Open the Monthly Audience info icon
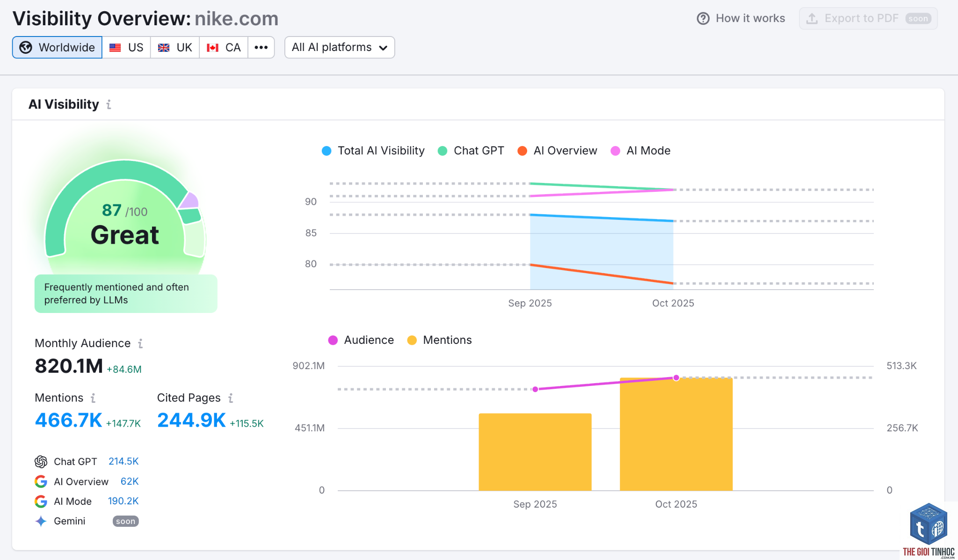958x560 pixels. [x=140, y=343]
